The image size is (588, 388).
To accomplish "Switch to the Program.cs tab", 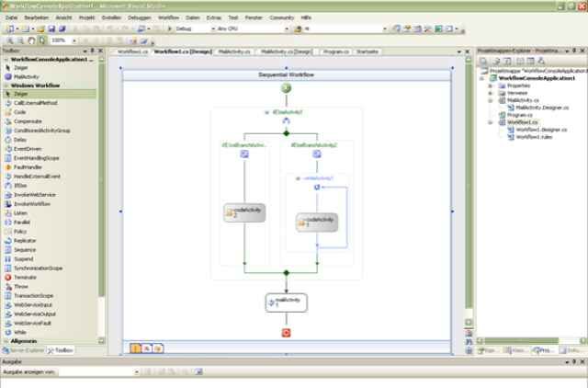I will point(336,51).
